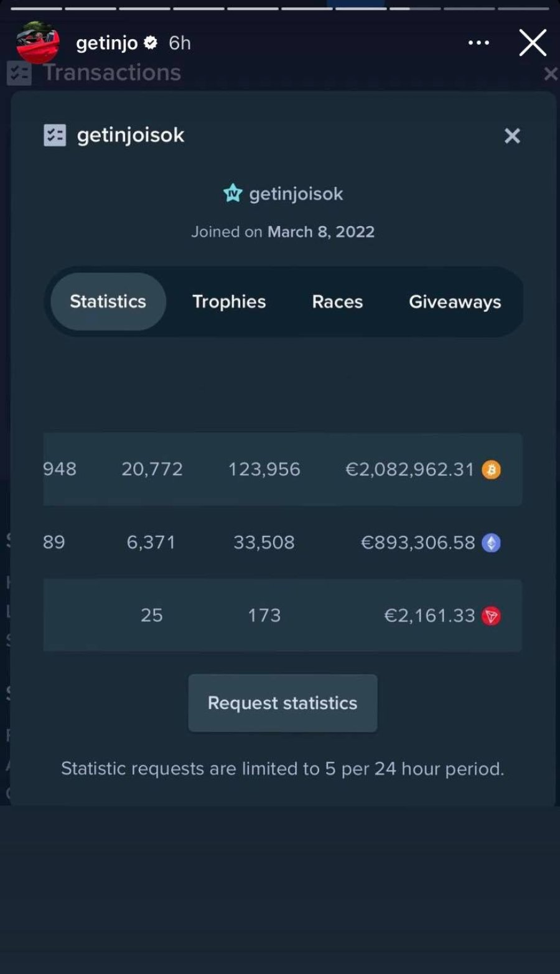Open the three-dot story options menu
This screenshot has width=560, height=974.
(x=478, y=43)
